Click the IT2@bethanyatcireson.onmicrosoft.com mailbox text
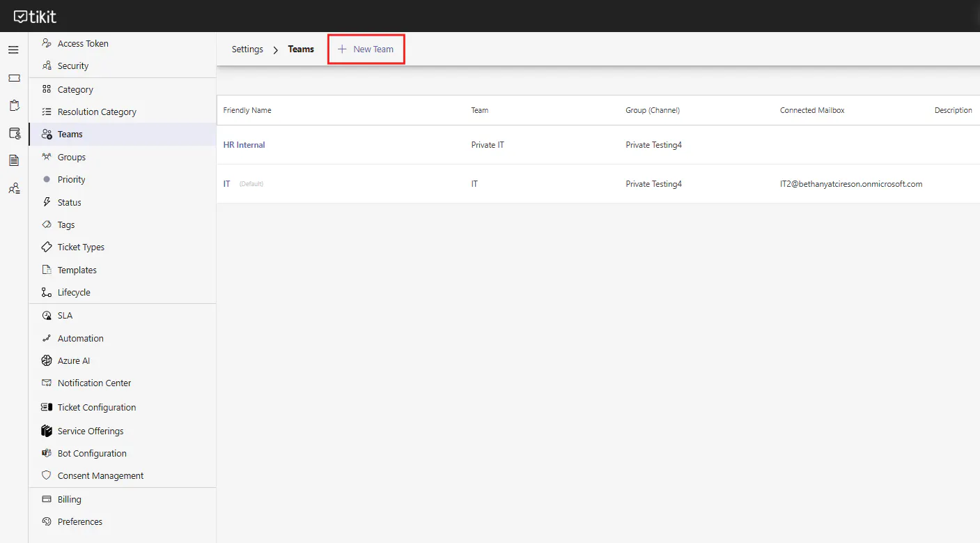The image size is (980, 543). click(x=851, y=184)
